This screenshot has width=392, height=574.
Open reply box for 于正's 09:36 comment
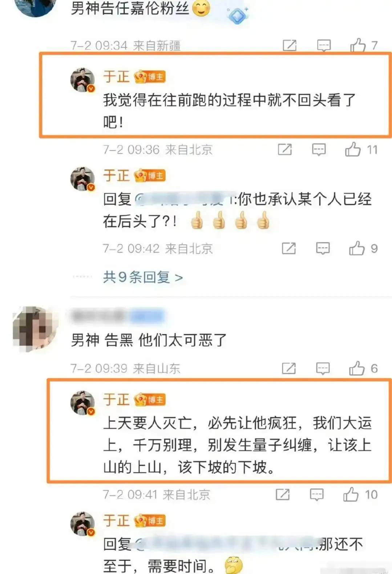coord(319,149)
